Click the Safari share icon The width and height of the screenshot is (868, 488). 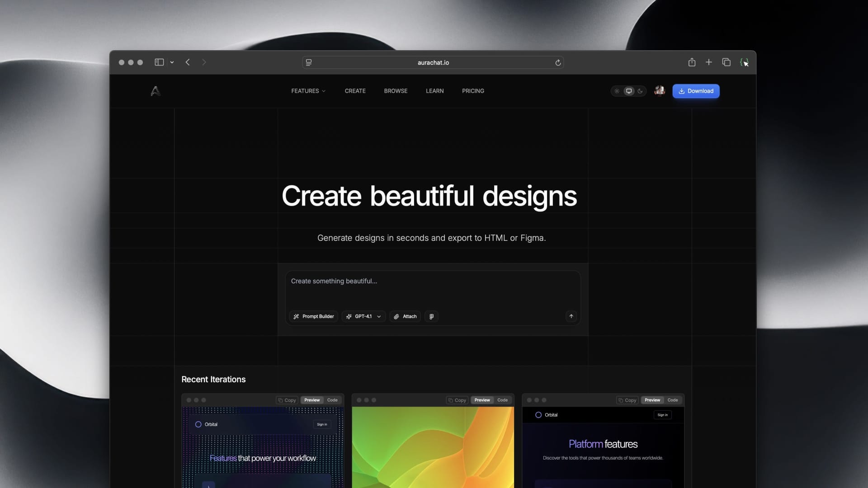[x=691, y=62]
